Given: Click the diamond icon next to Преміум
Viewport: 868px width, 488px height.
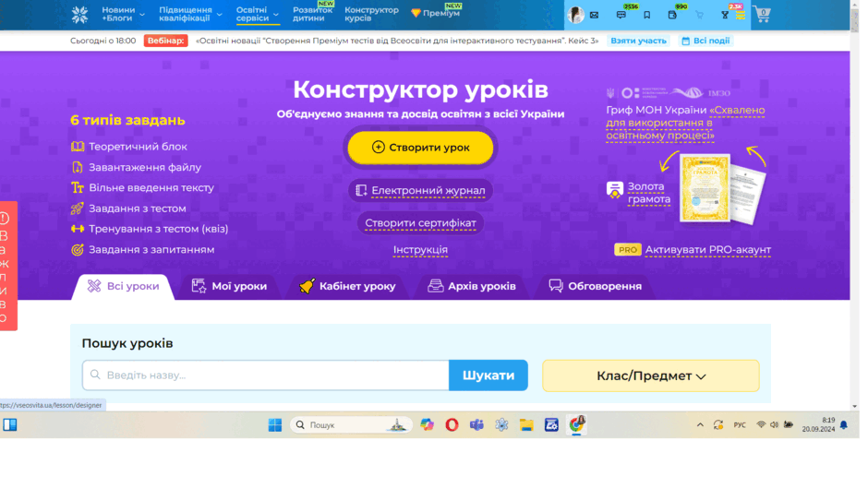Looking at the screenshot, I should click(x=416, y=13).
